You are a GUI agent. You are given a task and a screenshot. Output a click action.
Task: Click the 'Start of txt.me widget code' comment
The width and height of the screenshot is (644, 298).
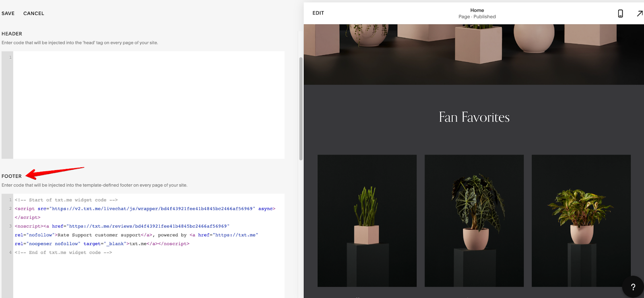click(x=66, y=200)
